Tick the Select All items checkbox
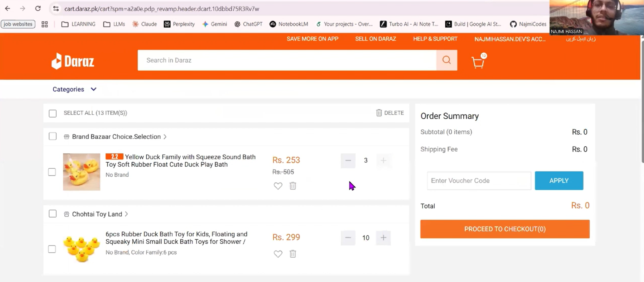The image size is (644, 282). (x=53, y=114)
